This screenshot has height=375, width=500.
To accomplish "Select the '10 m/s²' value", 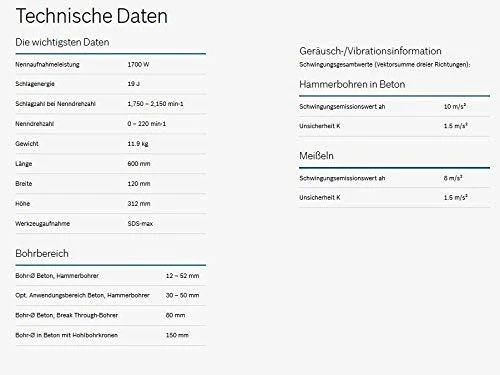I will pyautogui.click(x=455, y=106).
